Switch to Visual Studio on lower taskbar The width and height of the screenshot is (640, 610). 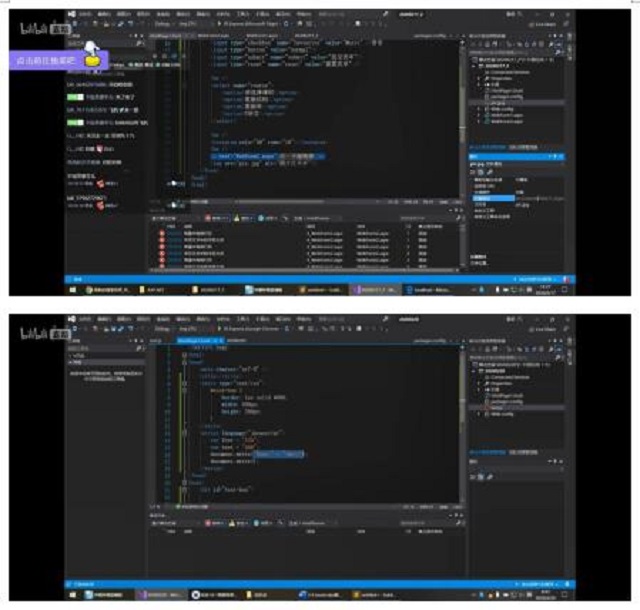tap(160, 594)
